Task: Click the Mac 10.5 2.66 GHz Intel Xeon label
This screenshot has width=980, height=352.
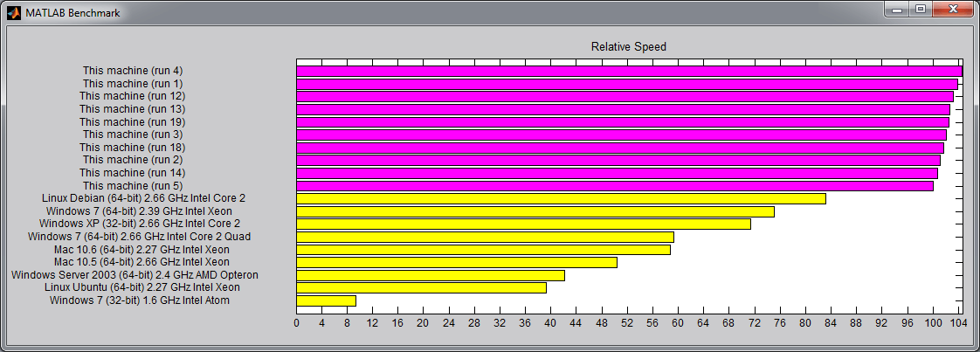Action: coord(141,262)
